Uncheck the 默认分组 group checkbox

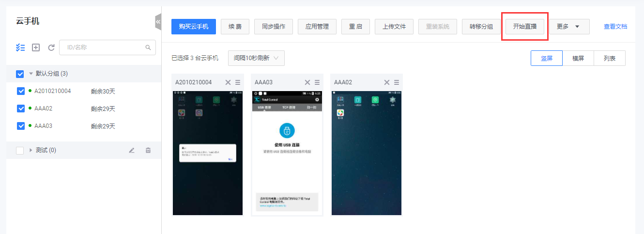pyautogui.click(x=20, y=74)
